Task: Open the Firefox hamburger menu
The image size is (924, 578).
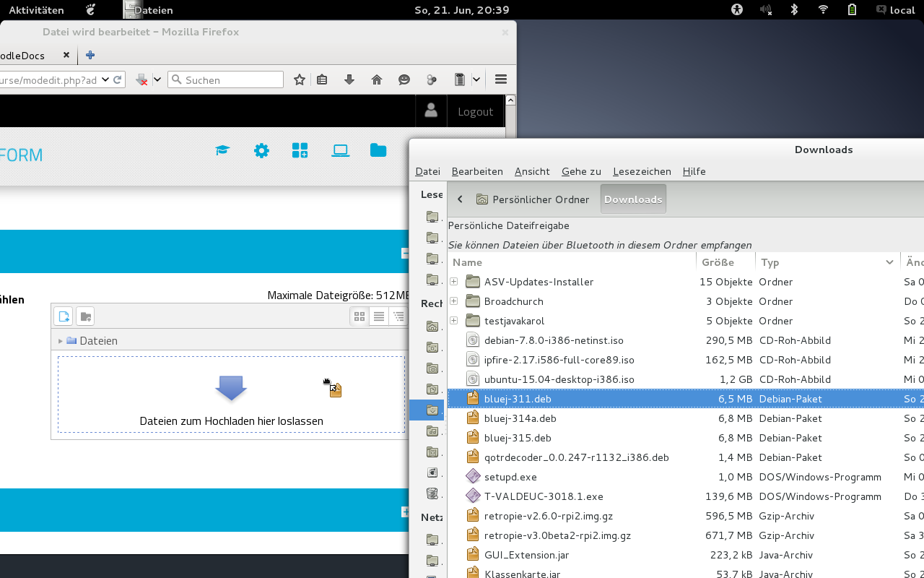Action: click(501, 79)
